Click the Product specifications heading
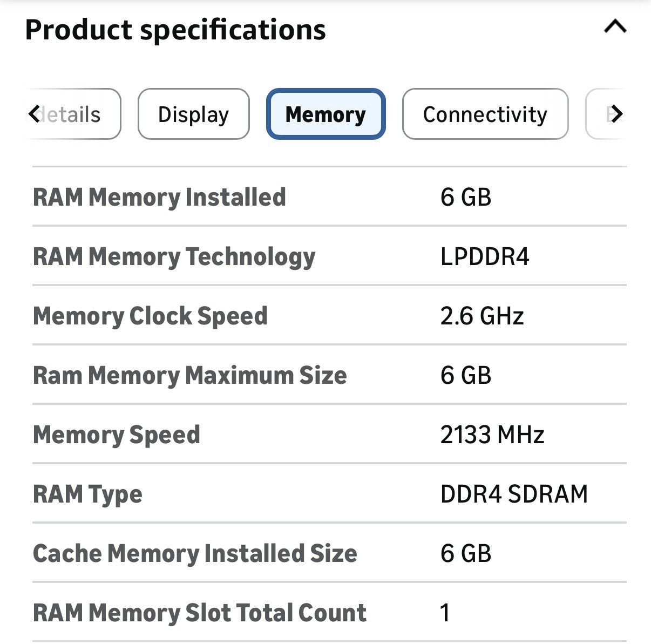 [x=175, y=30]
